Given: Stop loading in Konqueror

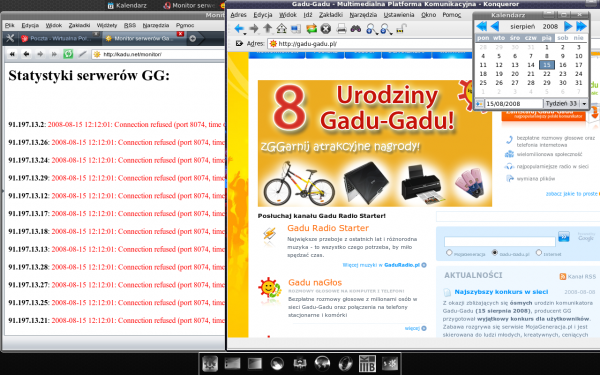Looking at the screenshot, I should pyautogui.click(x=326, y=29).
